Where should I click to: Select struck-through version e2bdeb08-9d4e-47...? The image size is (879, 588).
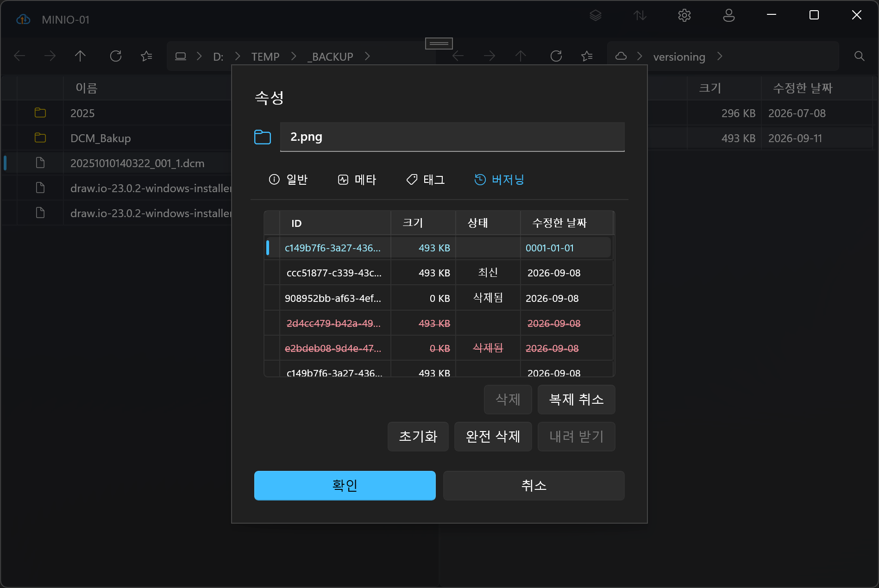point(439,348)
